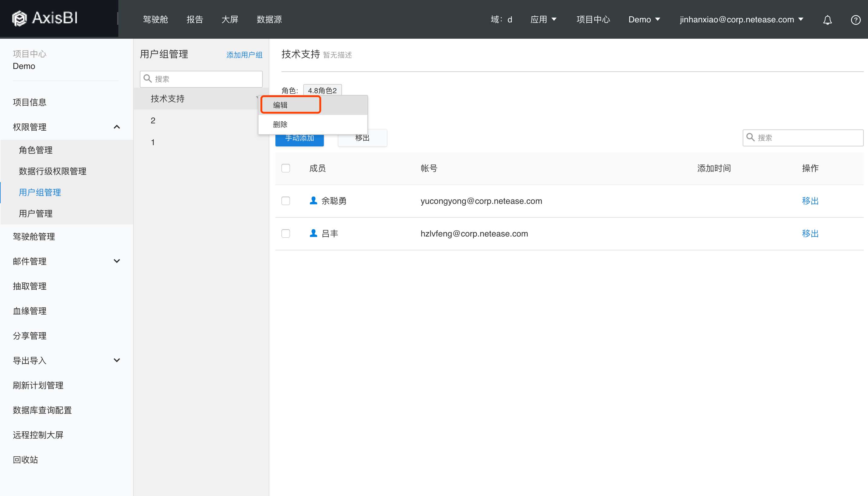Click user icon beside 吕丰
Viewport: 868px width, 496px height.
click(x=313, y=233)
